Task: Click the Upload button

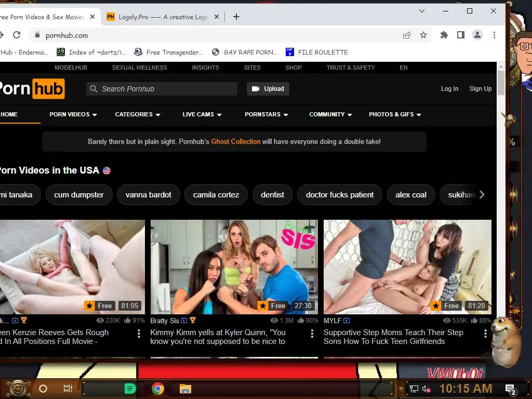Action: coord(268,89)
